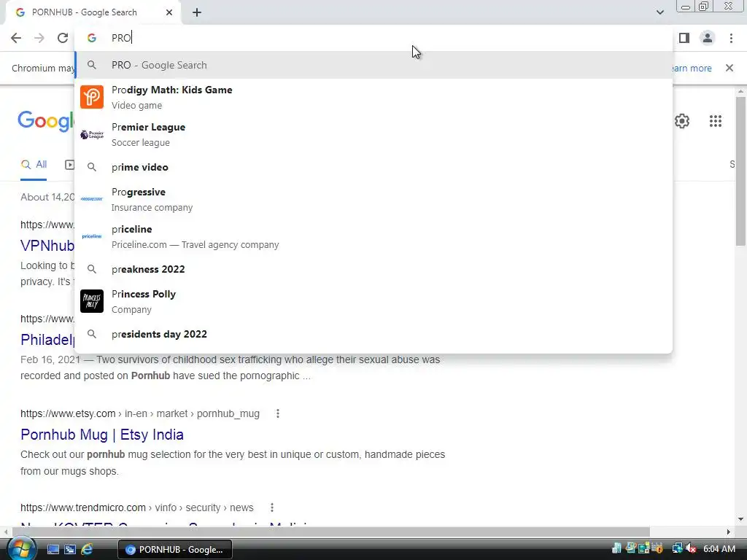Open the Windows Start menu
Screen dimensions: 747x560
(x=20, y=549)
